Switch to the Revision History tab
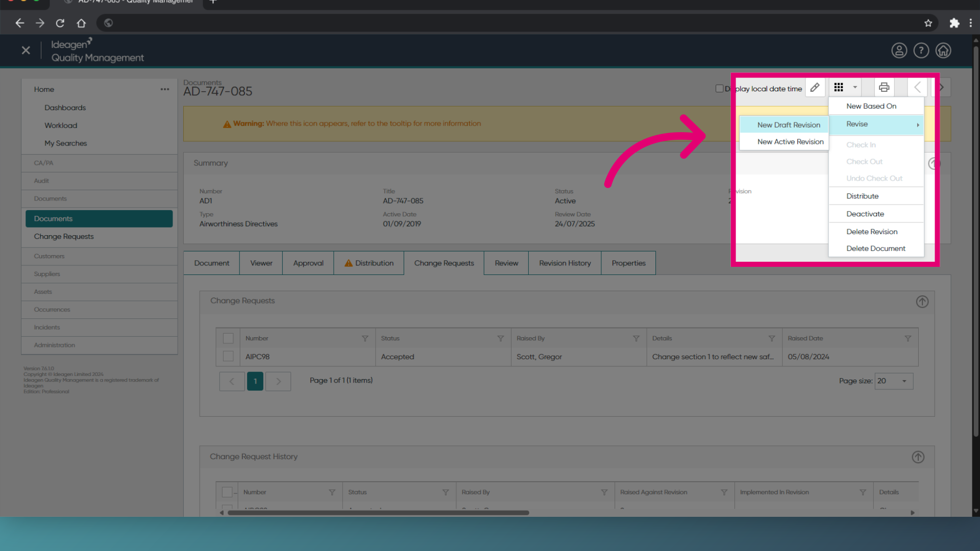Image resolution: width=980 pixels, height=551 pixels. coord(565,263)
